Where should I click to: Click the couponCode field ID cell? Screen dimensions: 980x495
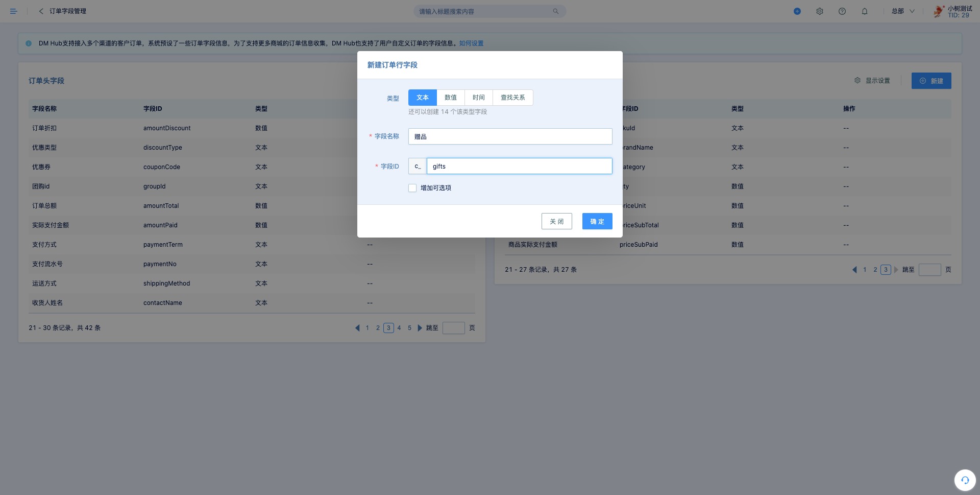[x=162, y=167]
